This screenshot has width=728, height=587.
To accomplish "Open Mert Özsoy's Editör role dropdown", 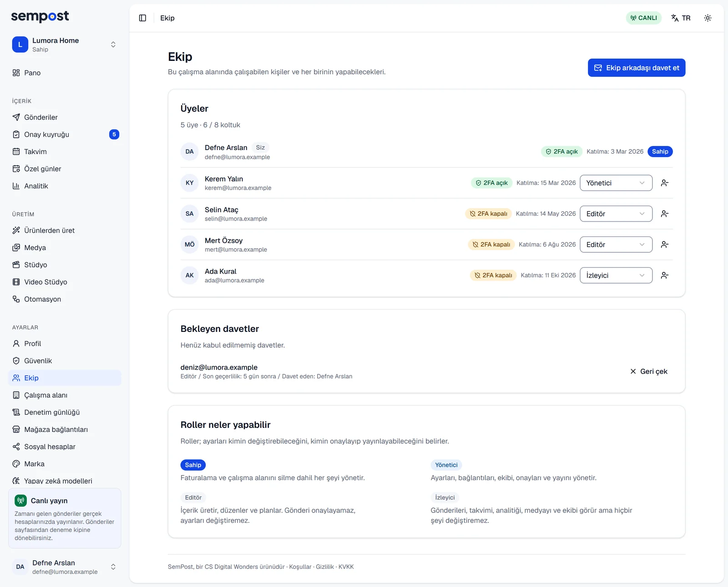I will click(616, 245).
